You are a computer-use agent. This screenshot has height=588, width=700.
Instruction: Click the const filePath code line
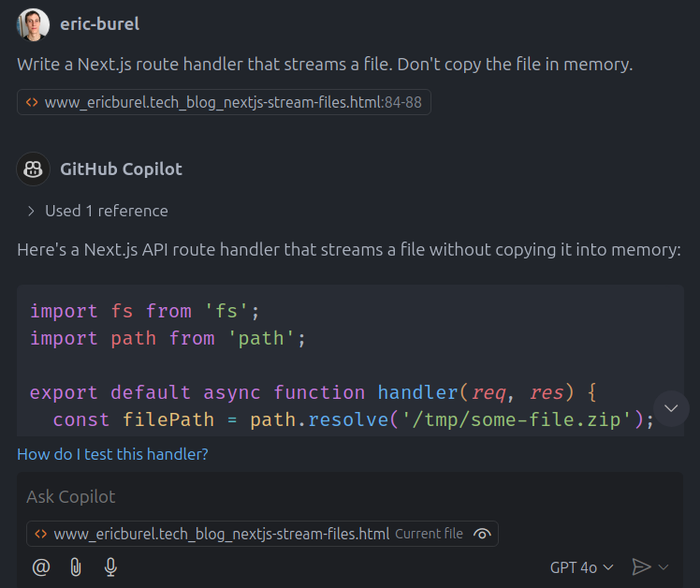[x=353, y=420]
